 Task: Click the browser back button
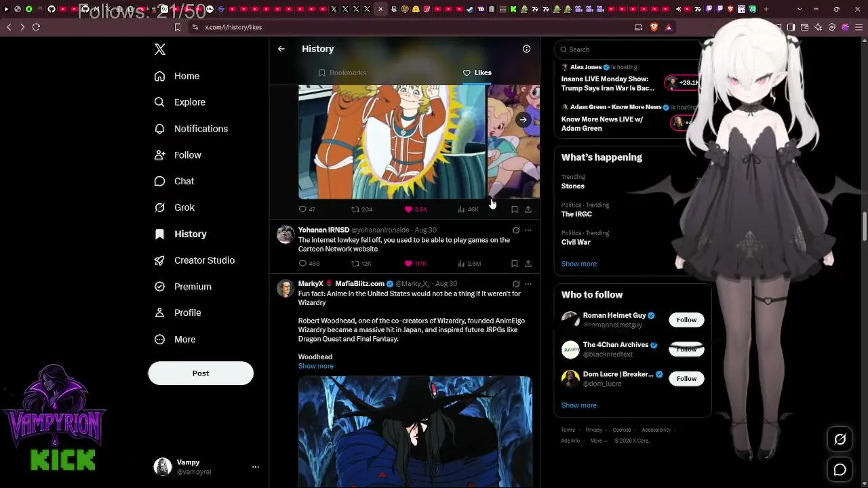pos(9,27)
